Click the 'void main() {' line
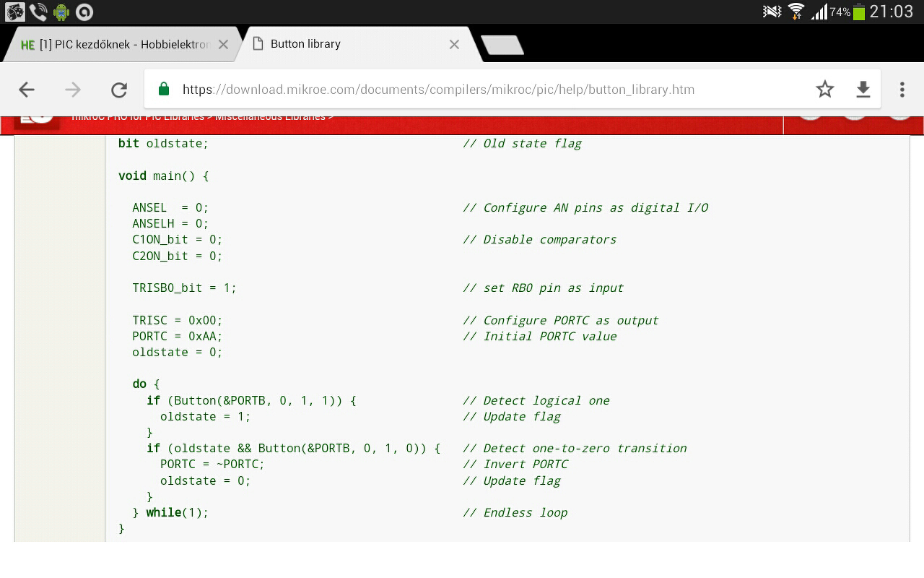The width and height of the screenshot is (924, 578). [164, 176]
